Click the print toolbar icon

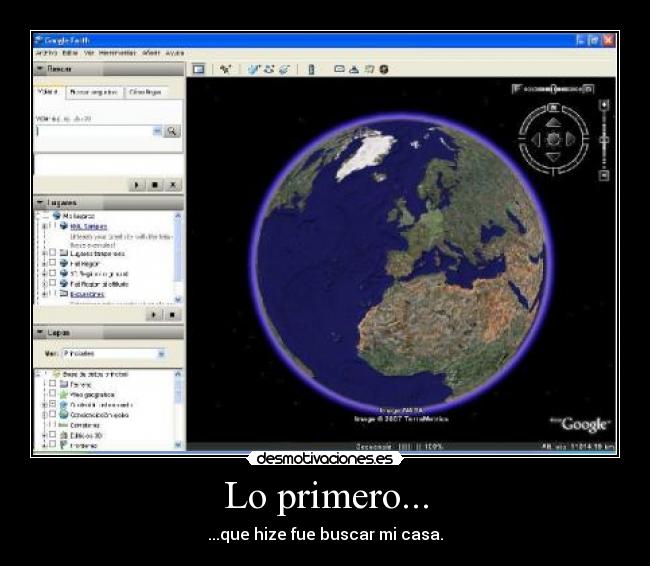coord(354,69)
